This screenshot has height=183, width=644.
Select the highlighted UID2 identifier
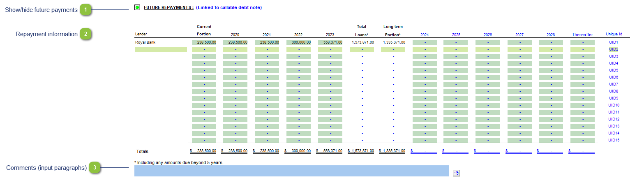coord(613,49)
